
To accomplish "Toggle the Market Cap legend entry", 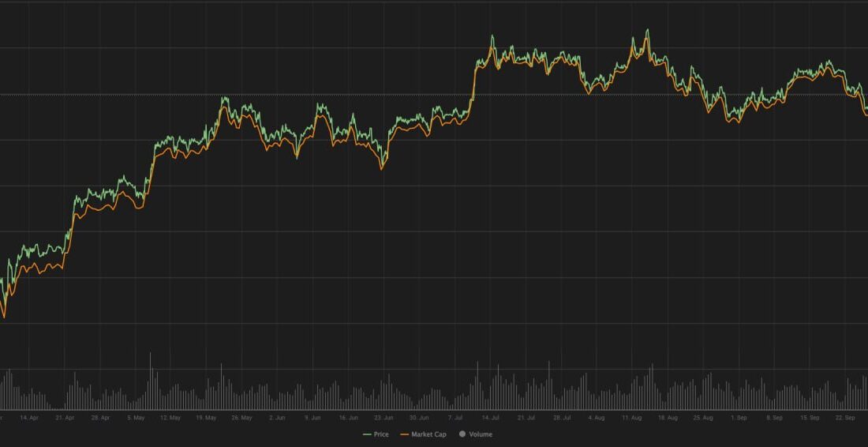I will (428, 434).
